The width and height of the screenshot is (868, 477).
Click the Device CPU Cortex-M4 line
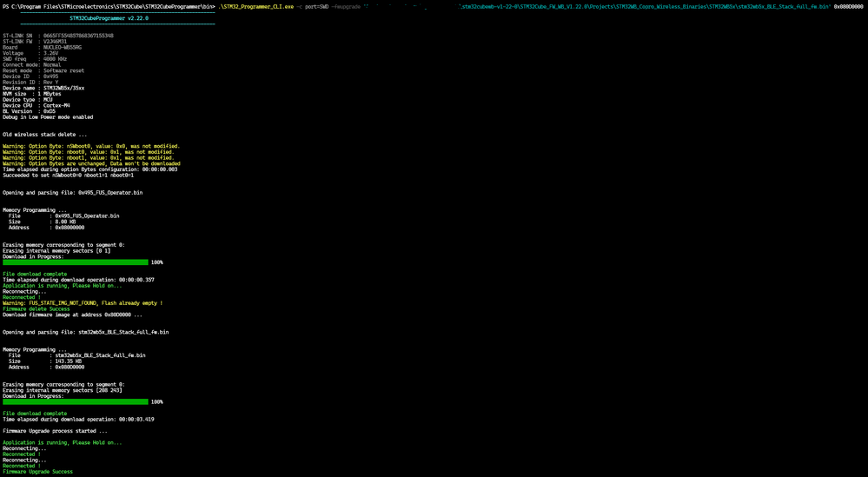pyautogui.click(x=36, y=106)
